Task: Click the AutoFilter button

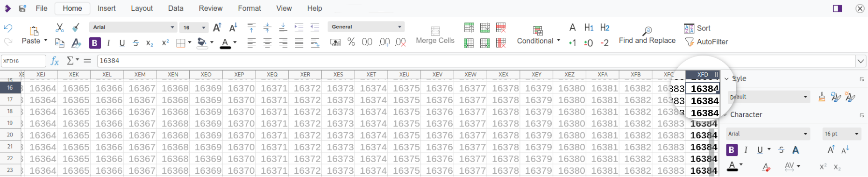Action: tap(706, 42)
